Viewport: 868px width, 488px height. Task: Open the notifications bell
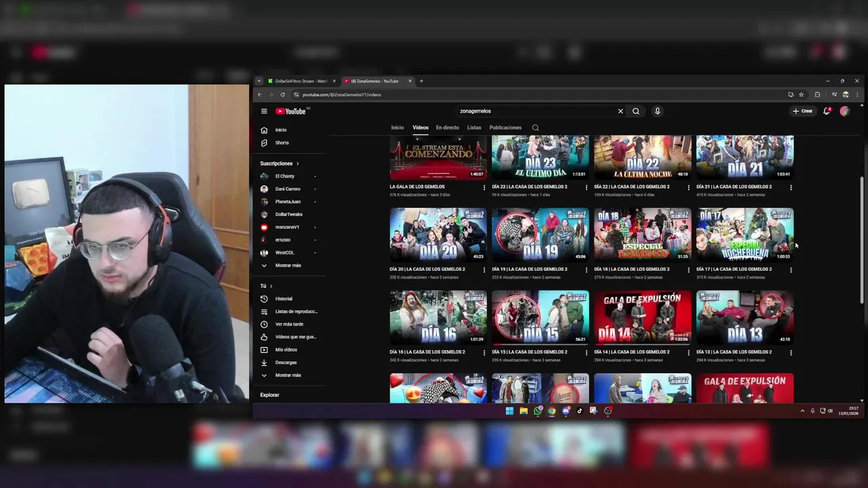pos(827,111)
